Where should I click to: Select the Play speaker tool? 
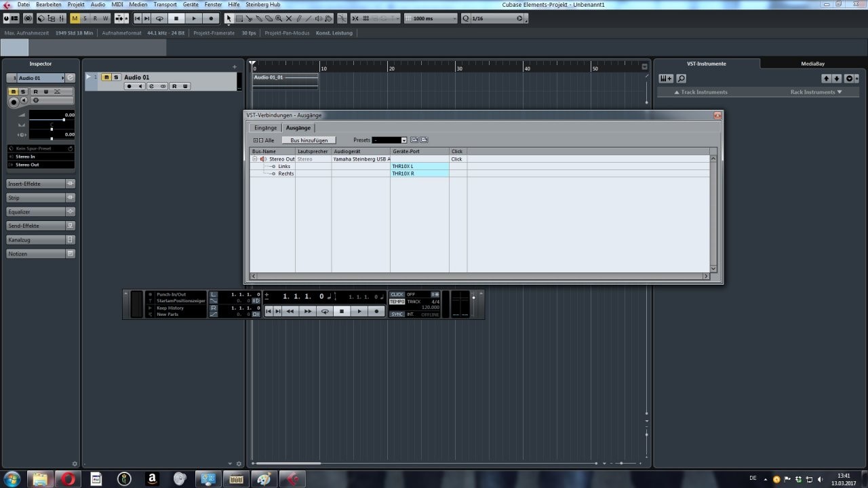(x=319, y=18)
